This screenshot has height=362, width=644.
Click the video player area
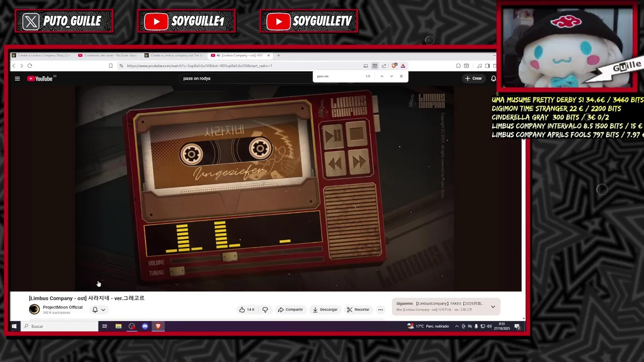pyautogui.click(x=265, y=188)
